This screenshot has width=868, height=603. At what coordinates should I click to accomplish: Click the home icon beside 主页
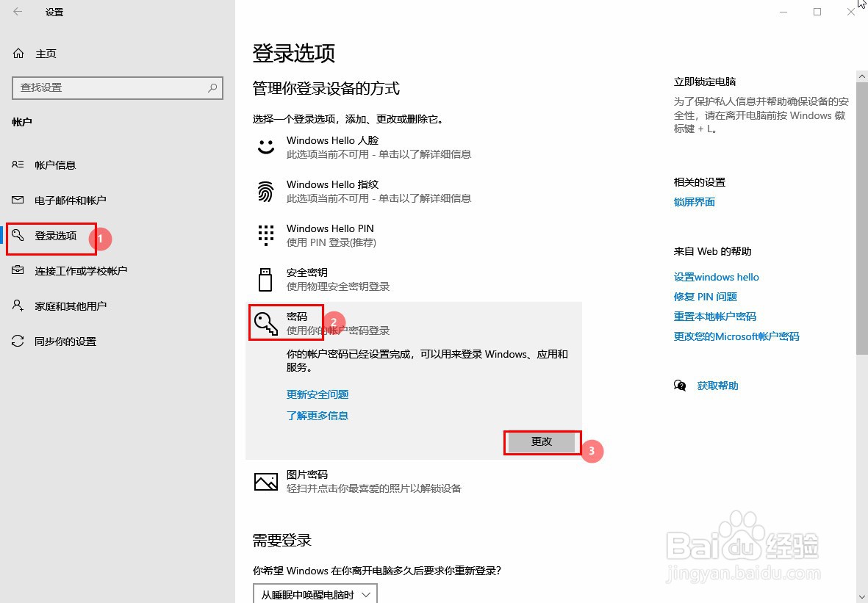[x=18, y=53]
